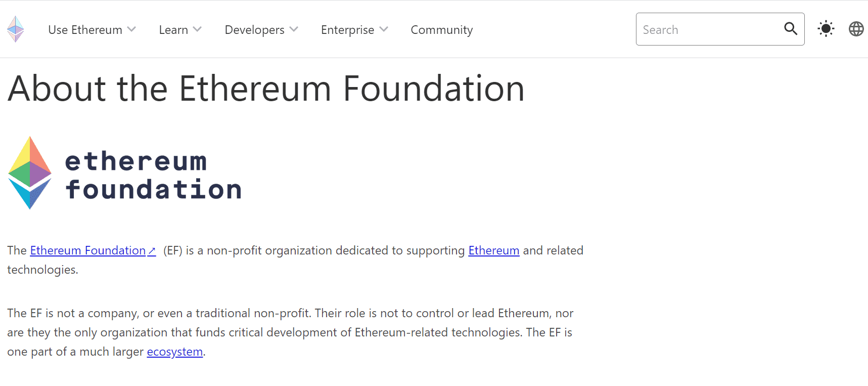This screenshot has width=868, height=386.
Task: Open the Community menu item
Action: pos(442,30)
